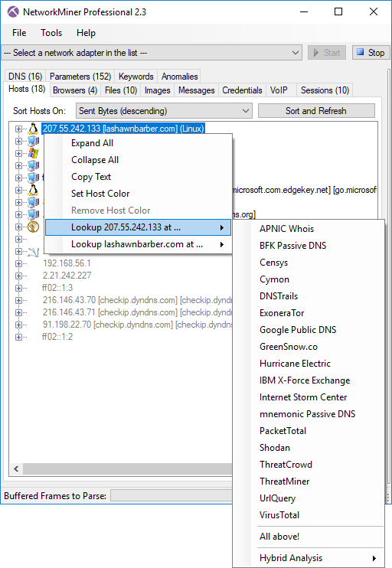Screen dimensions: 392x568
Task: Select PacketTotal lookup
Action: [x=309, y=431]
